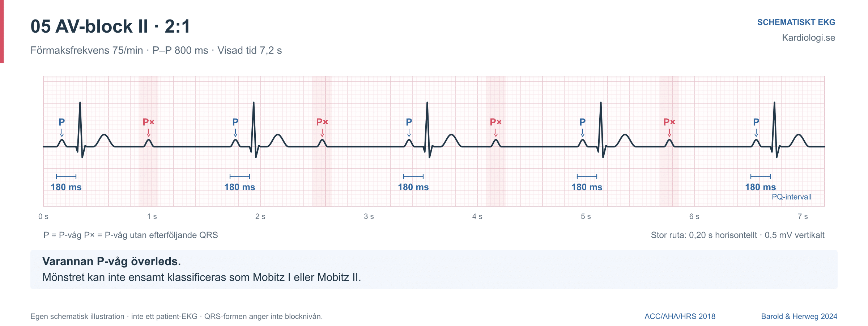The image size is (868, 326).
Task: Click the title 05 AV-block II · 2:1
Action: 110,26
